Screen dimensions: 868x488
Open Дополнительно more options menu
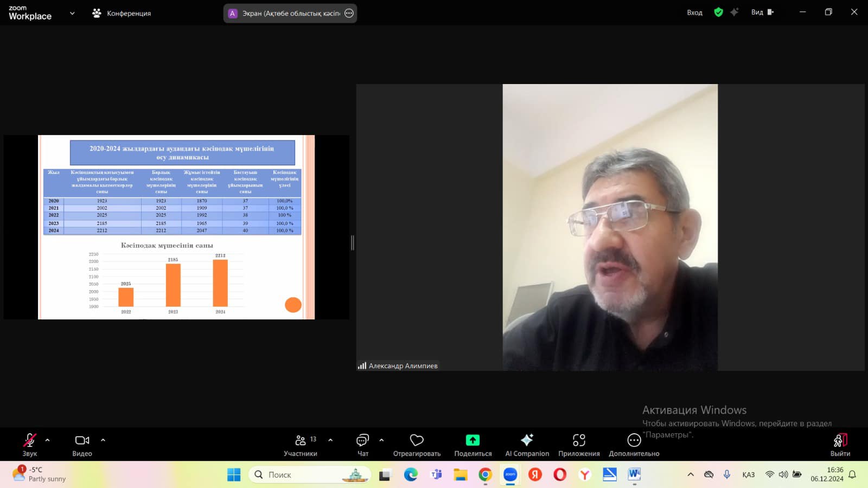click(x=634, y=445)
